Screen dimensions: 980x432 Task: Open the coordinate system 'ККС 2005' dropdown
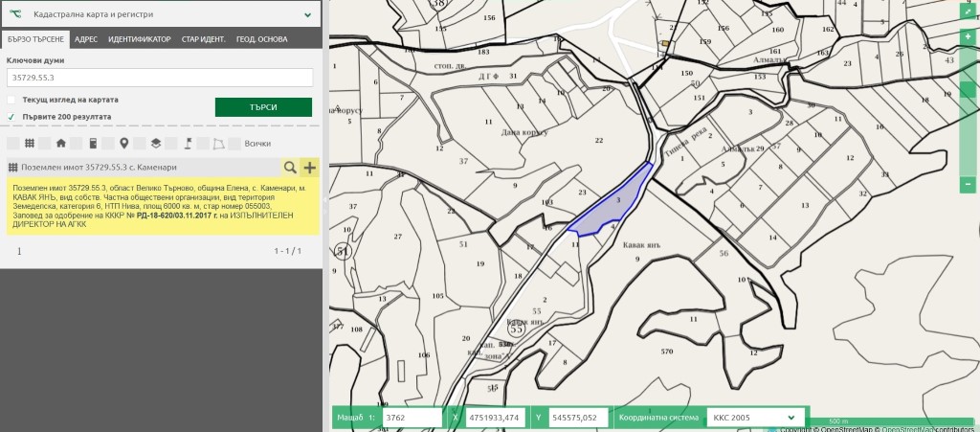tap(754, 418)
